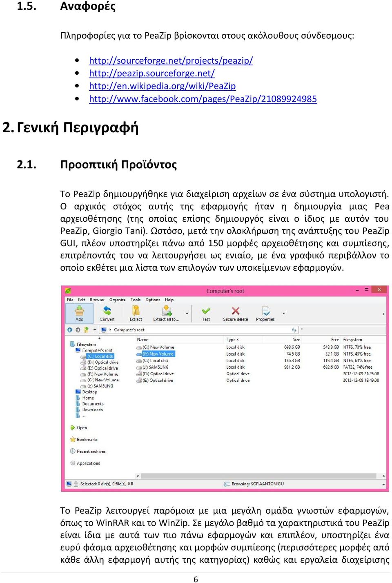Open the facebook.com PeaZip page link
Image resolution: width=392 pixels, height=583 pixels.
(x=203, y=99)
